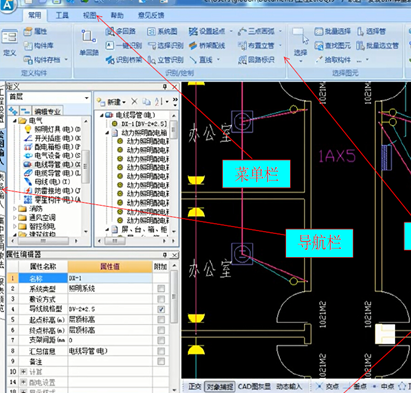
Task: Click the 设置起点 set start point tool
Action: 207,31
